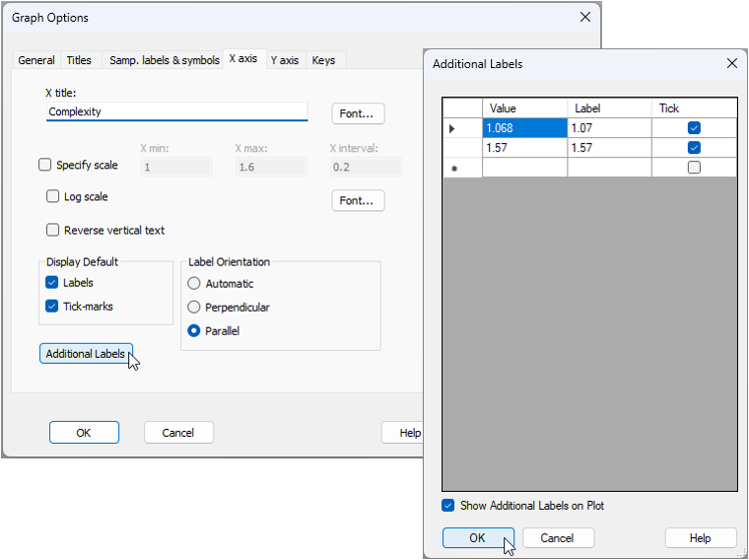Click the X title text field
The height and width of the screenshot is (560, 749).
coord(176,112)
